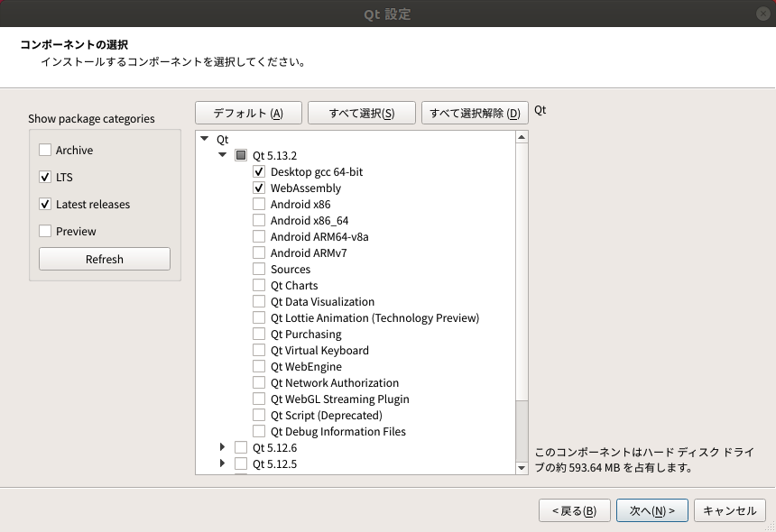
Task: Check the Android x86 component
Action: 259,204
